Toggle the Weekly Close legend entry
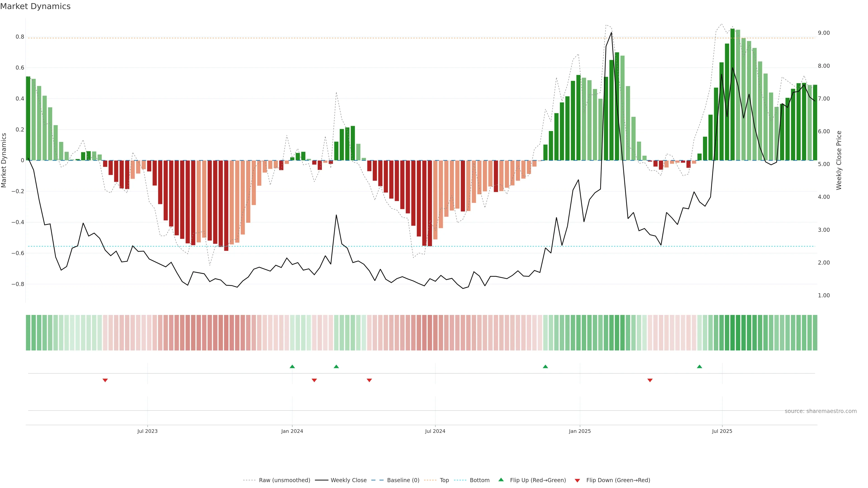The image size is (868, 488). [x=348, y=480]
